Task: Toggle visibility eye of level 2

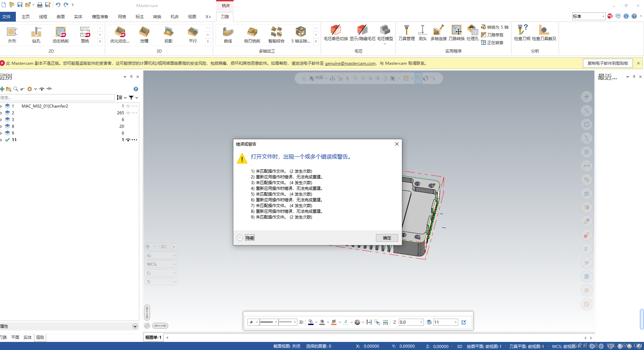Action: click(128, 113)
